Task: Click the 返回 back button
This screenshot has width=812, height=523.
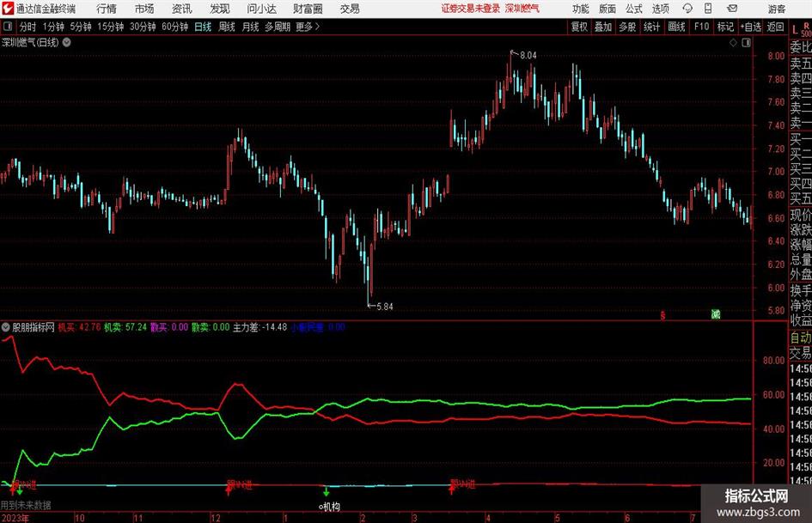Action: (x=775, y=27)
